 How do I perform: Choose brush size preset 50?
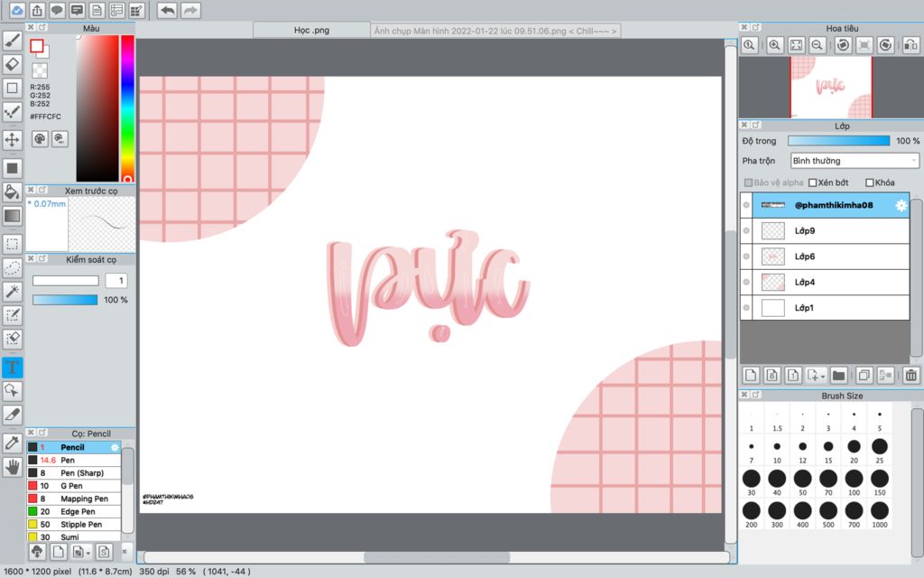[802, 482]
